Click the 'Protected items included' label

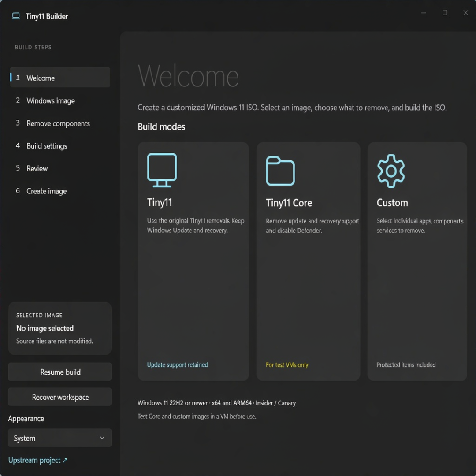pos(406,364)
